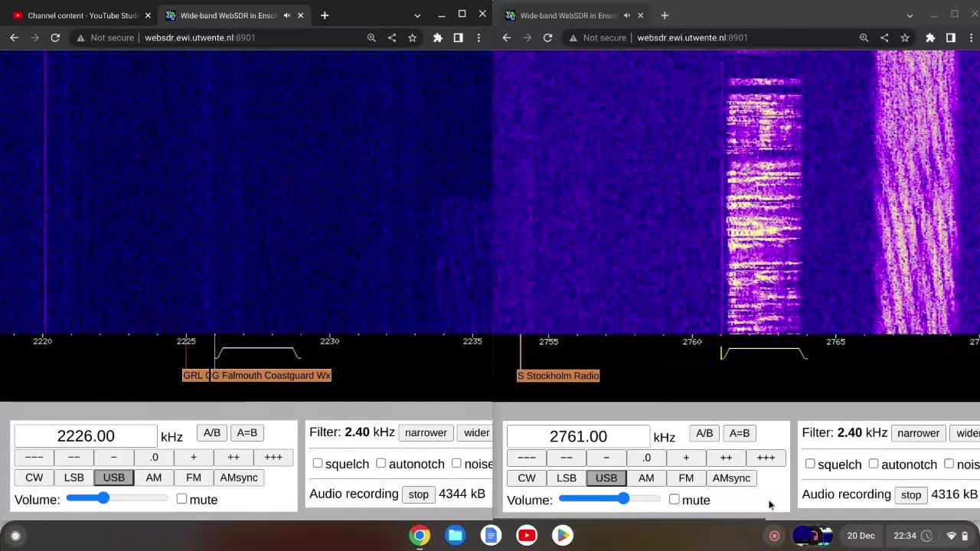Image resolution: width=980 pixels, height=551 pixels.
Task: Mute audio on left WebSDR tab
Action: pos(287,15)
